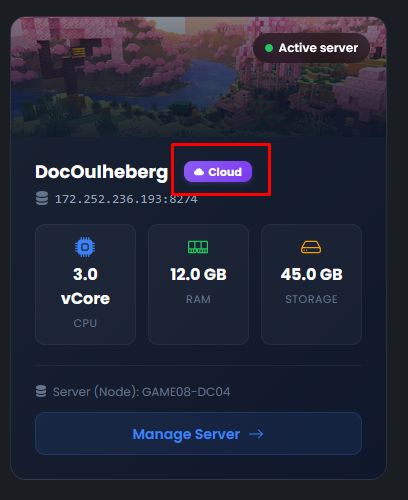
Task: Select the Active server status badge
Action: [x=311, y=48]
